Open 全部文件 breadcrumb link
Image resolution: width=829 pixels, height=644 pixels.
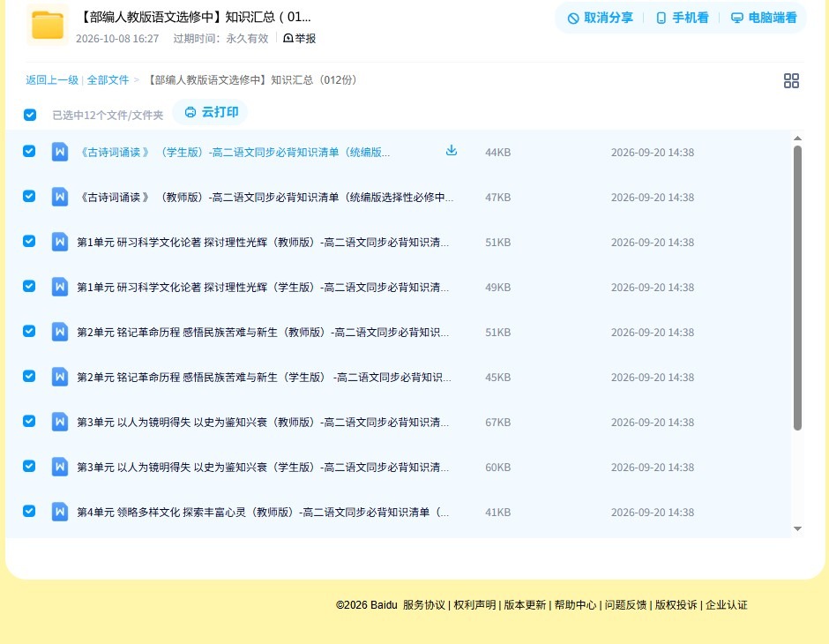tap(108, 80)
